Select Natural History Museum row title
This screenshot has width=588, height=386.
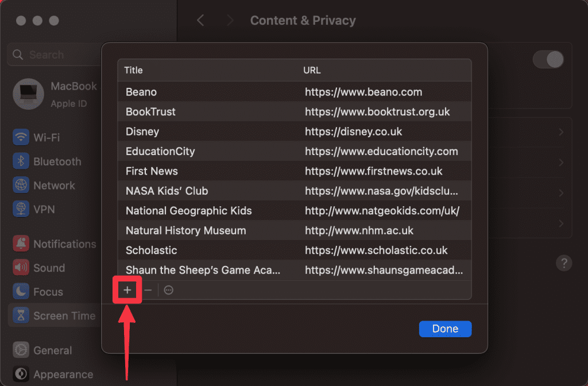[186, 230]
